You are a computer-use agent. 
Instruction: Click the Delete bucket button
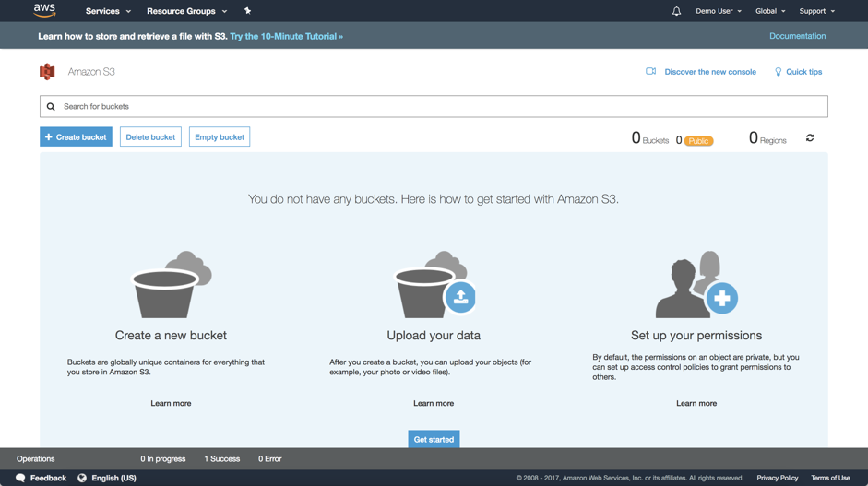pos(150,136)
